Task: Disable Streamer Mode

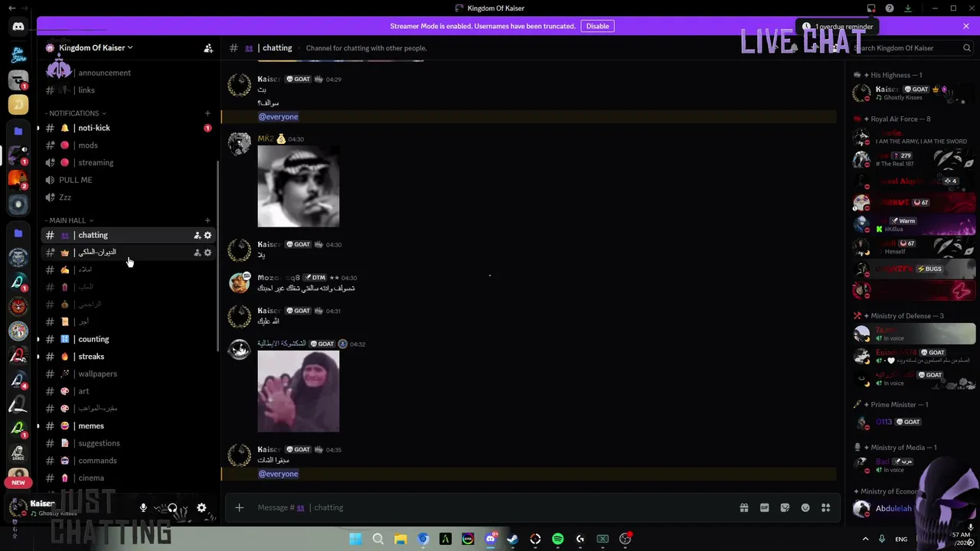Action: 597,26
